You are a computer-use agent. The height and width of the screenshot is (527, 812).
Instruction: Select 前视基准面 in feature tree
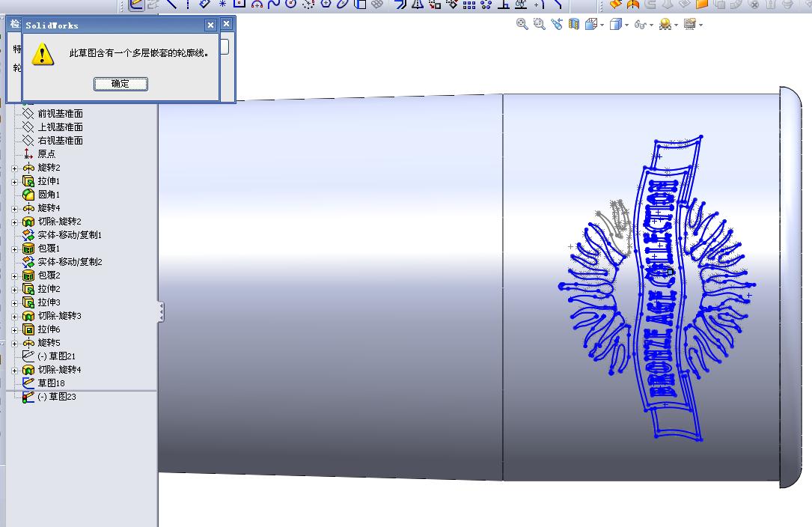pos(60,114)
